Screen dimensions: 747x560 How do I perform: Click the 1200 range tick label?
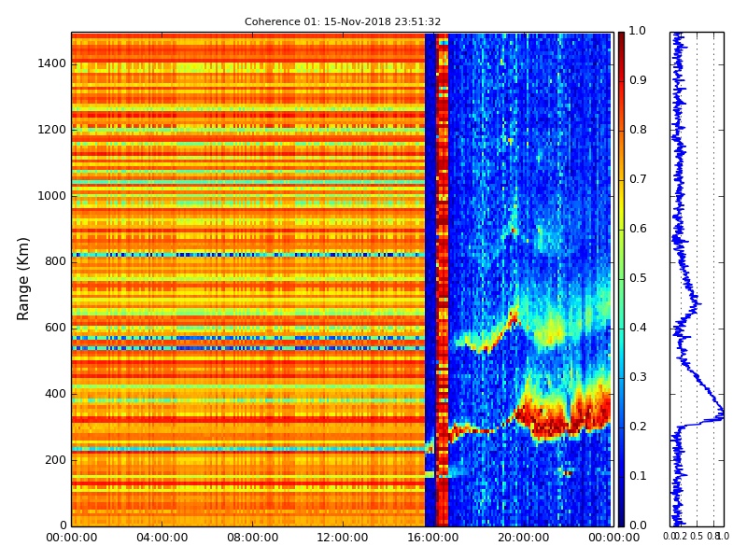(52, 130)
